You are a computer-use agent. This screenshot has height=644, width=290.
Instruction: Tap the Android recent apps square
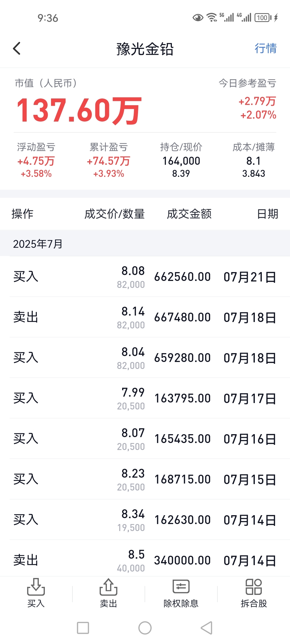[83, 628]
